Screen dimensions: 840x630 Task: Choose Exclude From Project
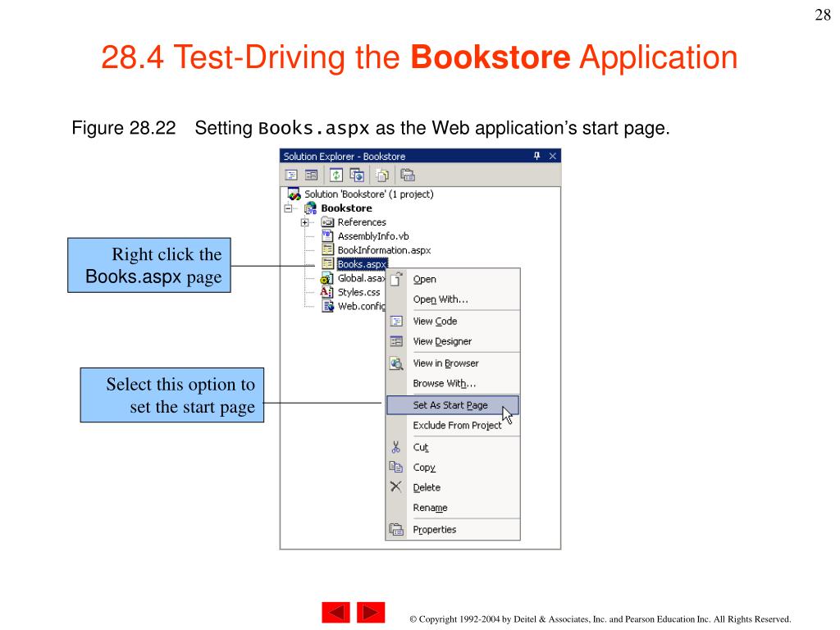click(453, 426)
